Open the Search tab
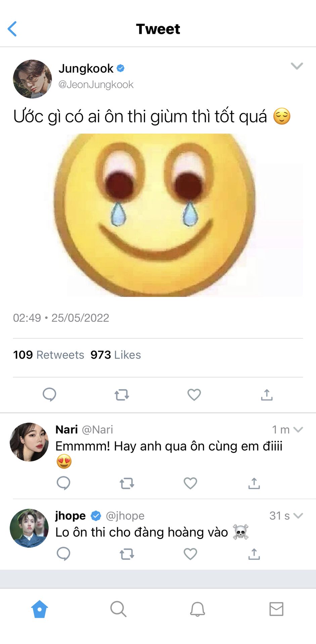 (x=118, y=609)
